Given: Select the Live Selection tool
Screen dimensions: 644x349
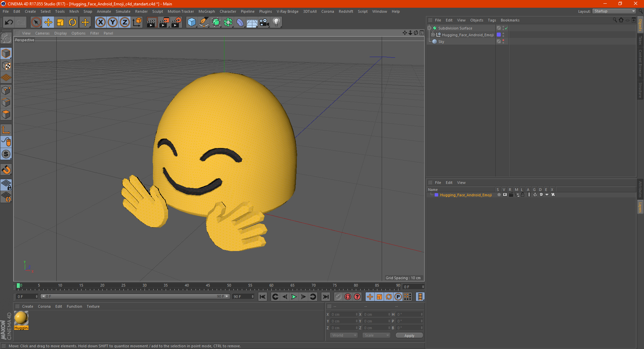Looking at the screenshot, I should pos(36,22).
